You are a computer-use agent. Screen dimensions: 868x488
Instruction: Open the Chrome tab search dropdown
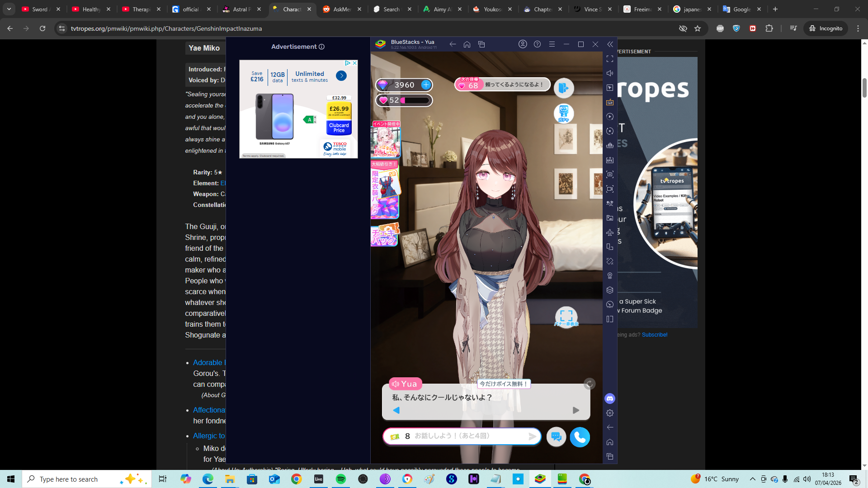tap(9, 9)
